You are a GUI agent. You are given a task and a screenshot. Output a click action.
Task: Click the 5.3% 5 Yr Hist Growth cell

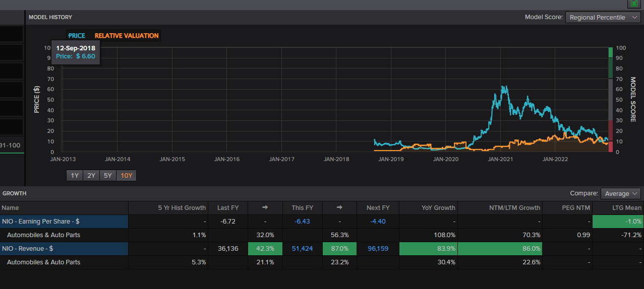(168, 262)
